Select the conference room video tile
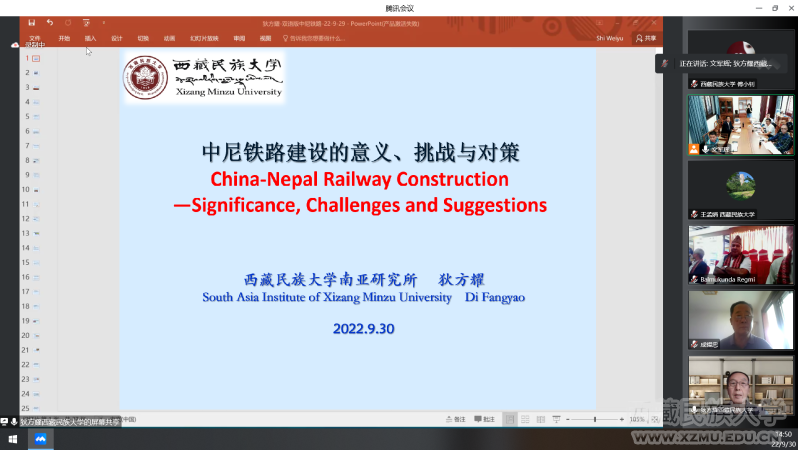 pos(740,125)
